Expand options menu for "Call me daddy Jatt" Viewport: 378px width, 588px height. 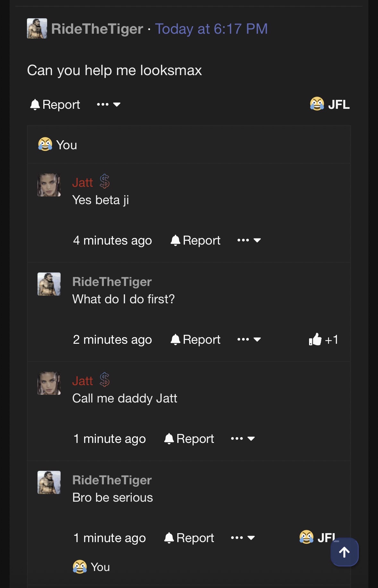243,438
